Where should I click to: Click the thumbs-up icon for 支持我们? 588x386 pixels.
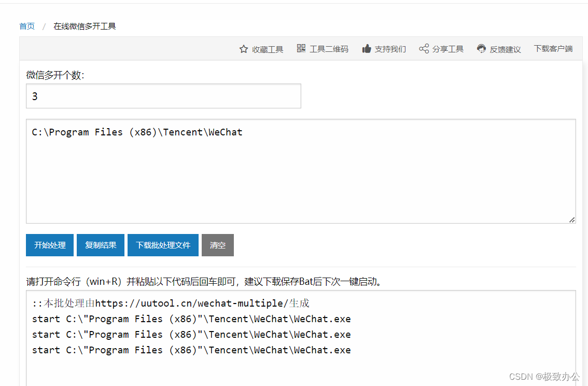pos(367,49)
